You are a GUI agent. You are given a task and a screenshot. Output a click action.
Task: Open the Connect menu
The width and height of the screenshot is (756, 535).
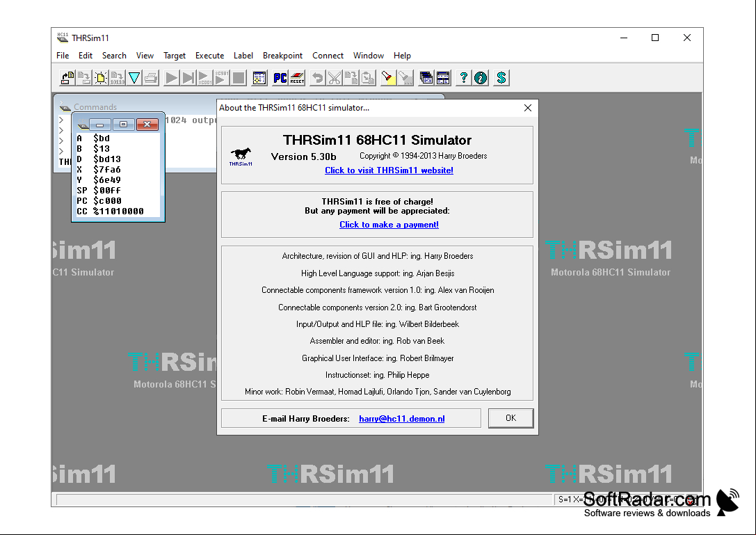coord(328,56)
